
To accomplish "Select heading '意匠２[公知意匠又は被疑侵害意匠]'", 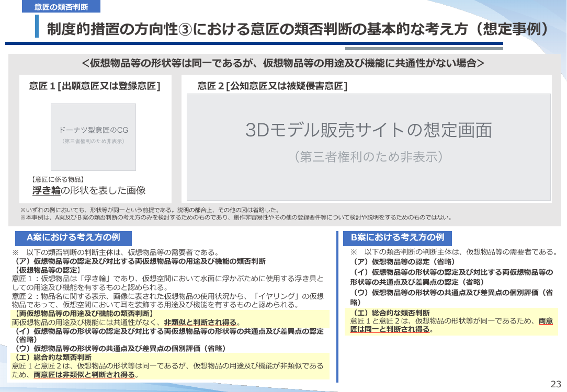I will (273, 86).
